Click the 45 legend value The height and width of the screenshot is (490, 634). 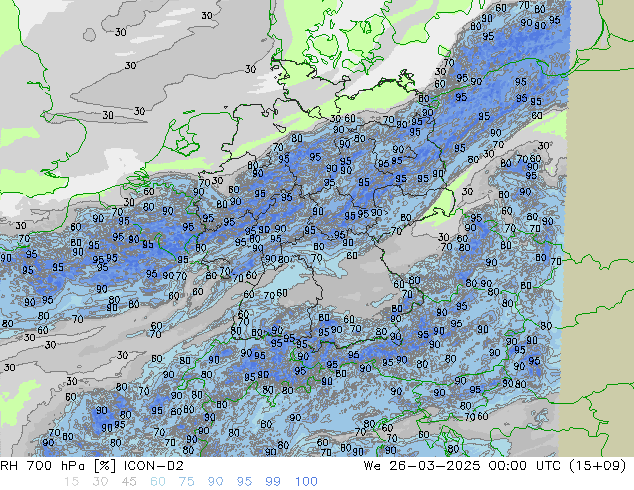click(128, 482)
